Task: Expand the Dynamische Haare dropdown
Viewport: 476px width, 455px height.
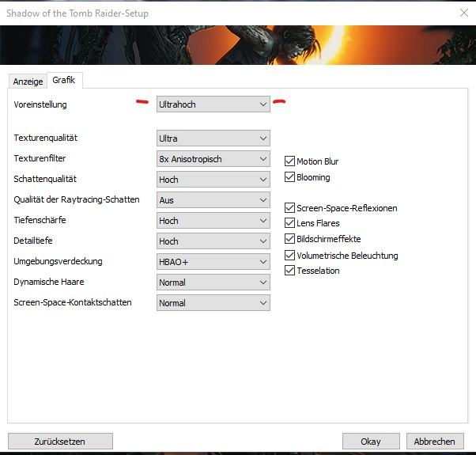Action: point(213,282)
